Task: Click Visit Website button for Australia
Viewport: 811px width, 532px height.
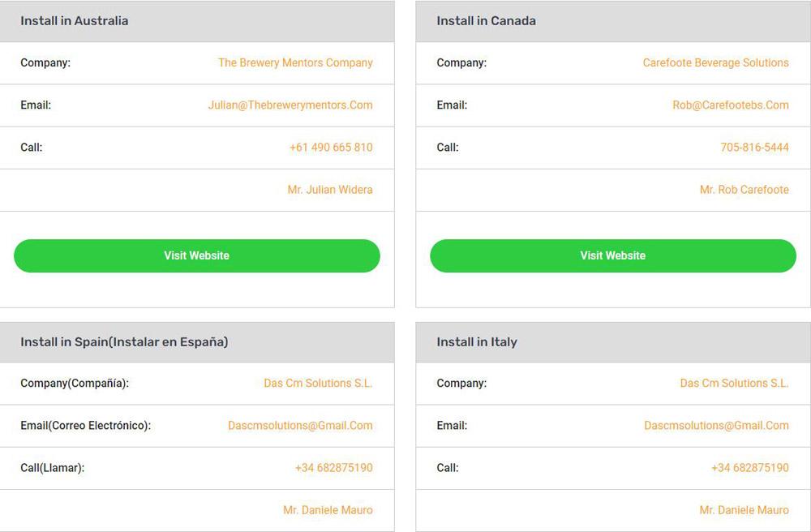Action: [x=196, y=256]
